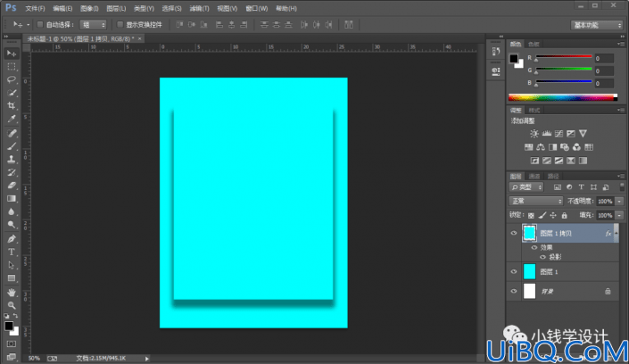This screenshot has height=364, width=629.
Task: Select the History Brush tool
Action: point(12,172)
